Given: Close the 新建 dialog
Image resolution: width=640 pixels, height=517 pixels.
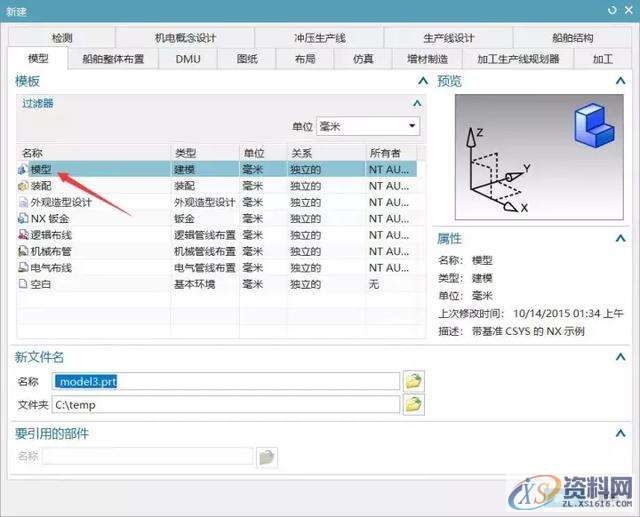Looking at the screenshot, I should (x=629, y=10).
